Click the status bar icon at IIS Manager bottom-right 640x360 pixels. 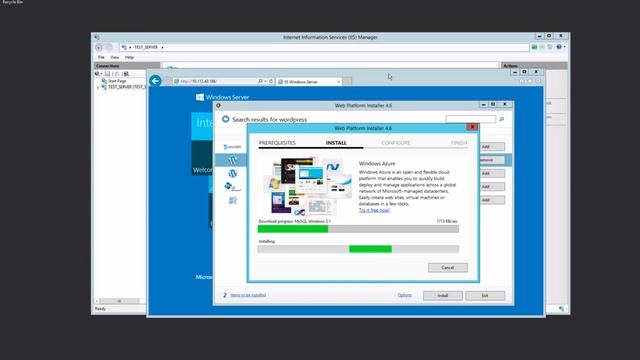[x=562, y=309]
